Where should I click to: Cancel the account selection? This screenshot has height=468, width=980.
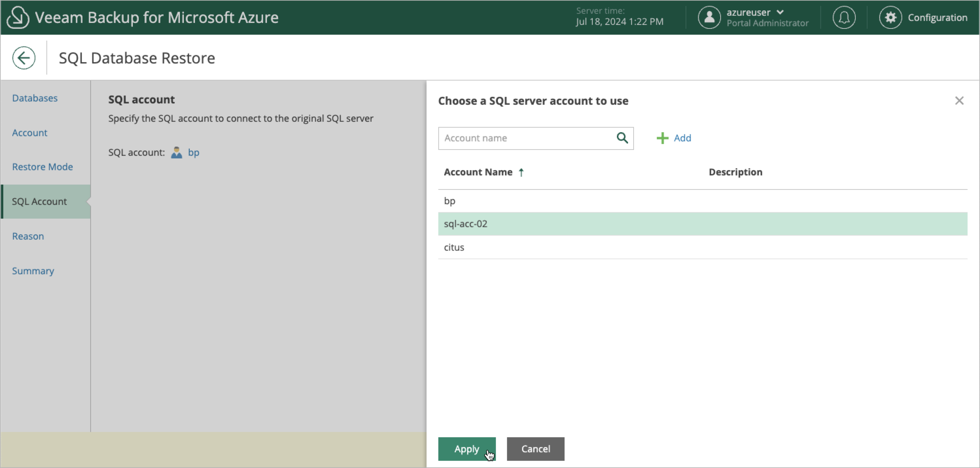535,449
